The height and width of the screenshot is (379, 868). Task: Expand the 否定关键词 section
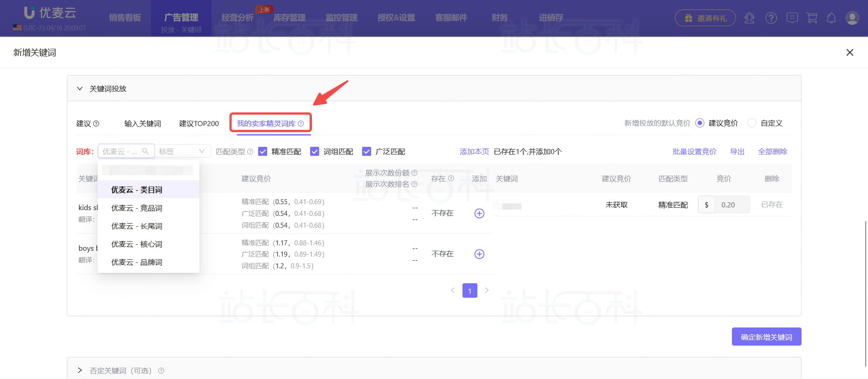80,370
